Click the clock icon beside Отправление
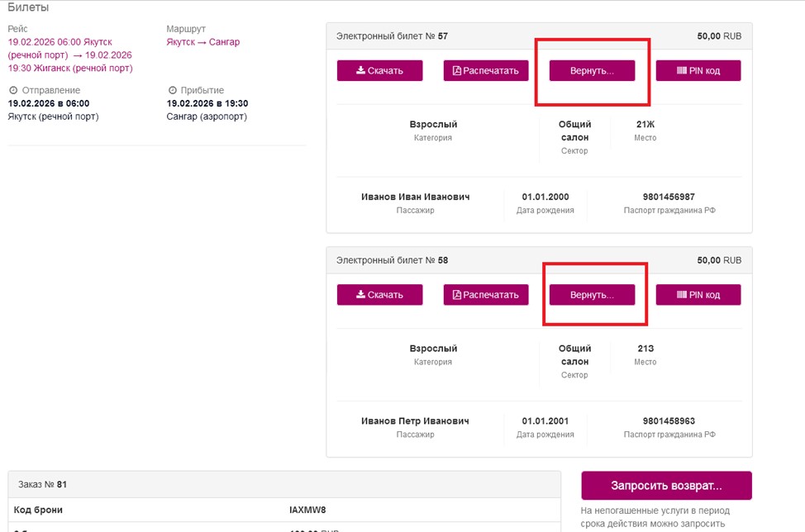 coord(13,90)
